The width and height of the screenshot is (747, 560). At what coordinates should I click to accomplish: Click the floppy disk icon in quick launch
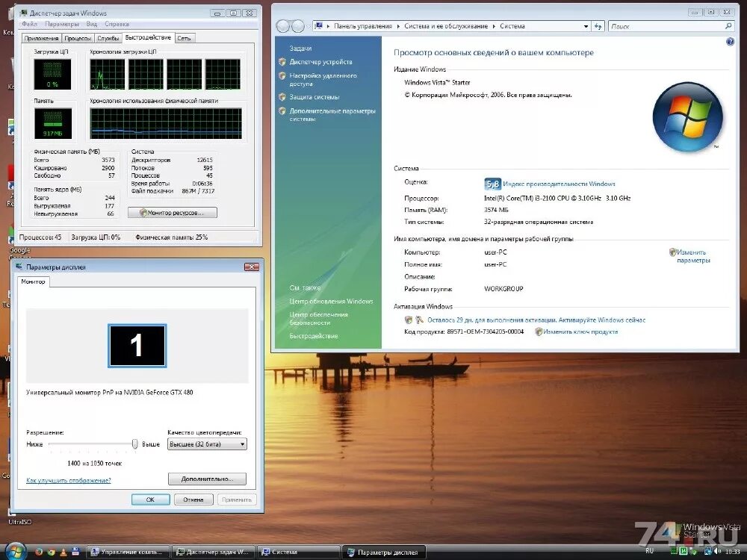point(75,552)
